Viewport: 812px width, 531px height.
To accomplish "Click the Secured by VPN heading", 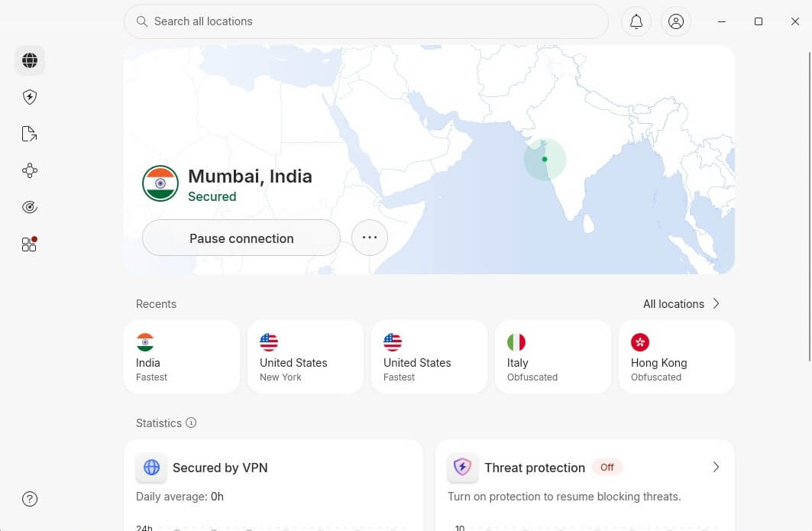I will (220, 468).
